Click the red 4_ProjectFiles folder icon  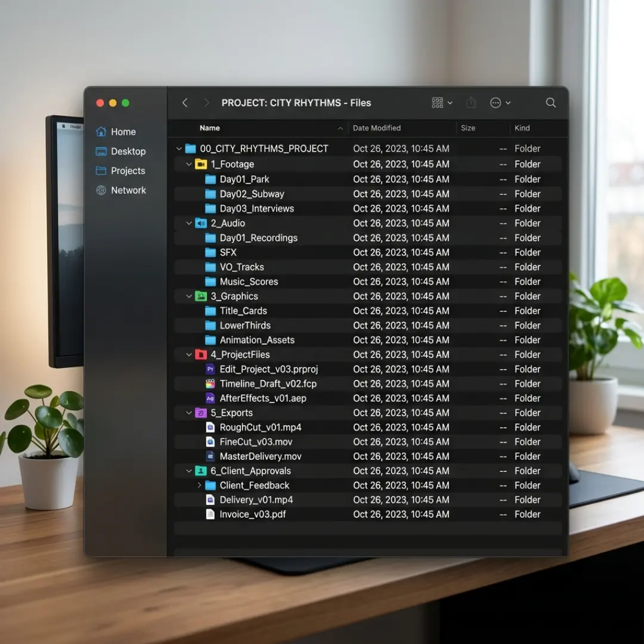tap(201, 354)
